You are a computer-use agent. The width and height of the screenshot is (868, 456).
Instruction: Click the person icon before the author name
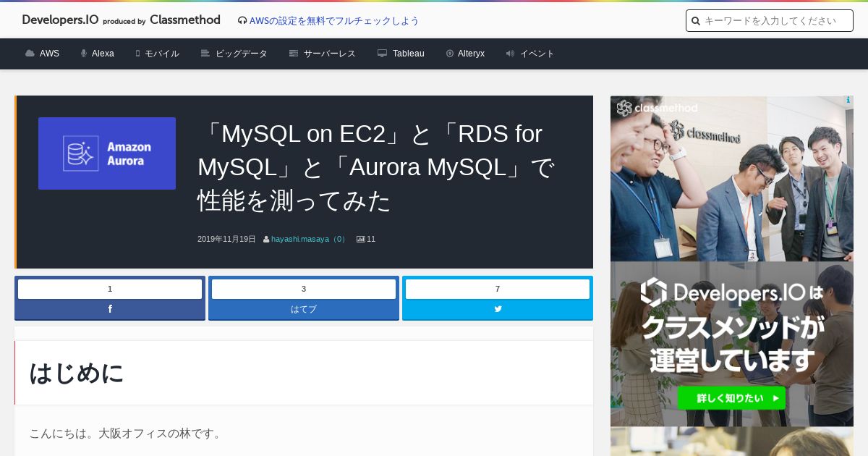266,239
